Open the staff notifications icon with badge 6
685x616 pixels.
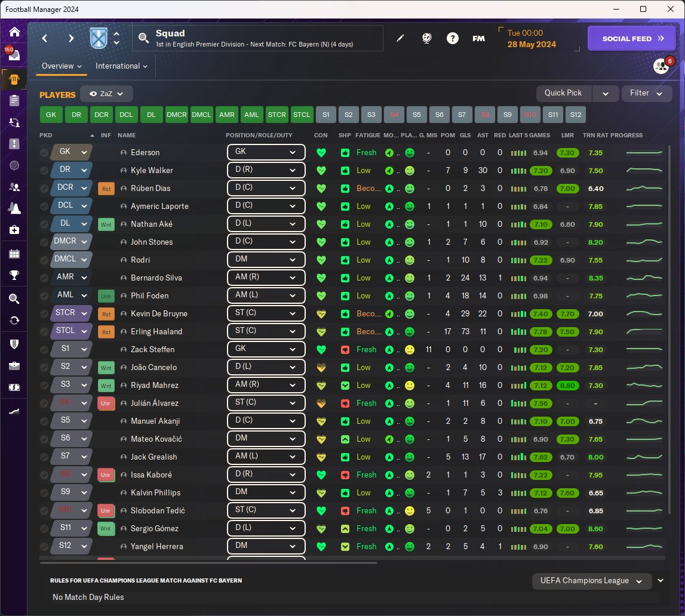click(661, 66)
